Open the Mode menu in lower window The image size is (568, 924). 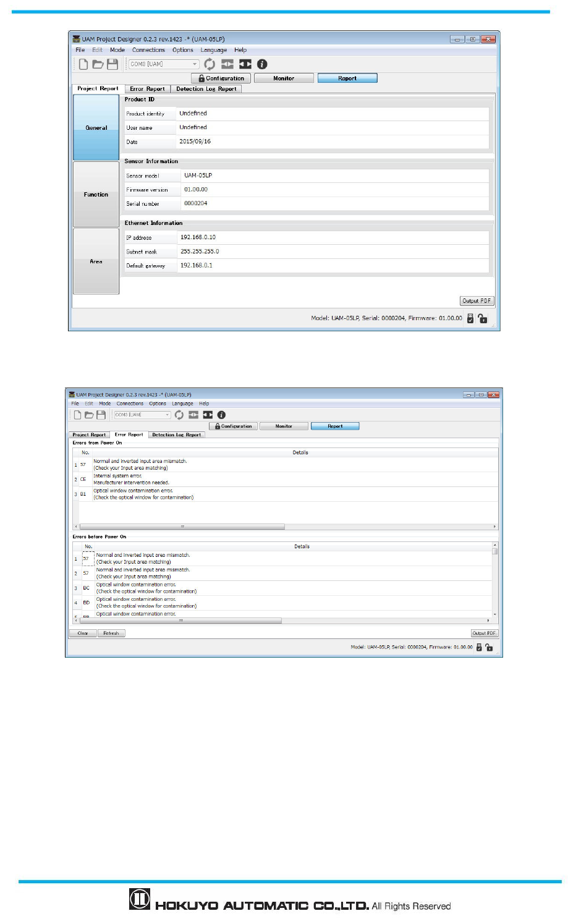(x=105, y=404)
